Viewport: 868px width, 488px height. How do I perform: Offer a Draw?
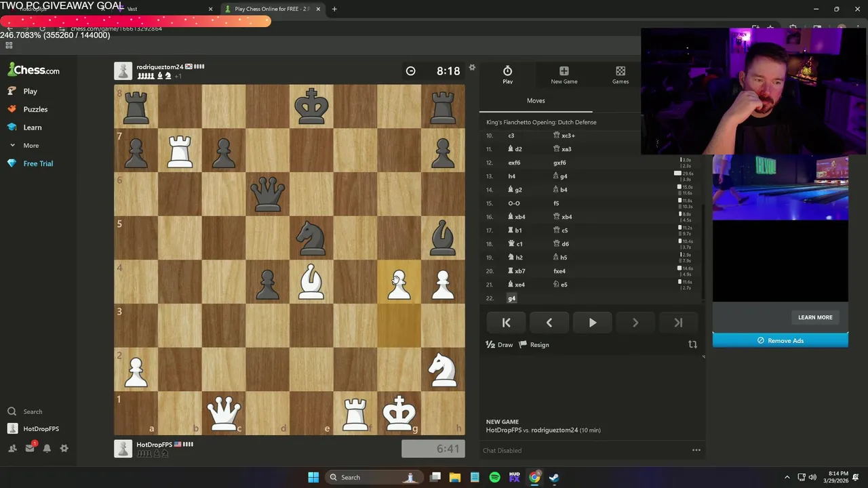click(500, 344)
